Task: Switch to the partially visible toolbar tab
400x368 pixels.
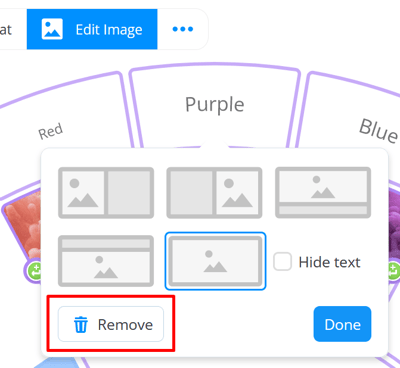Action: point(7,29)
